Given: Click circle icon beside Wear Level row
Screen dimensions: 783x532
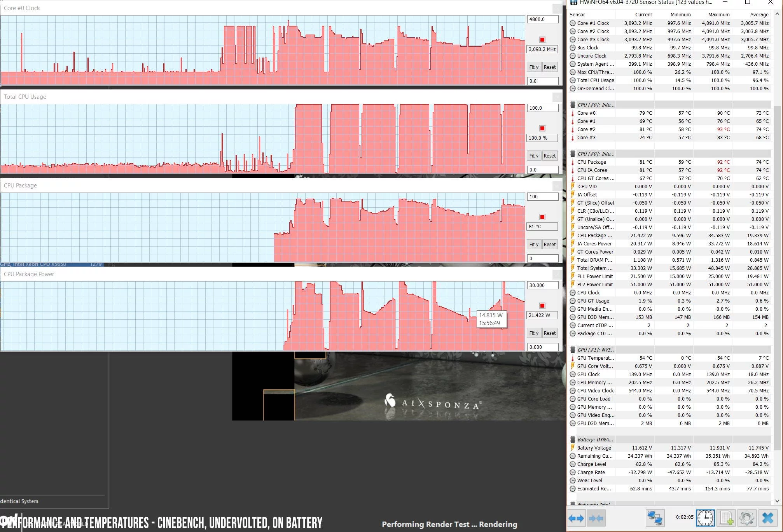Looking at the screenshot, I should [572, 480].
